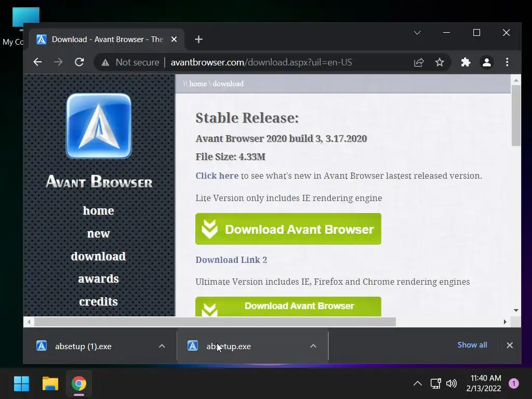Open Download Link 2
Viewport: 532px width, 399px height.
231,260
